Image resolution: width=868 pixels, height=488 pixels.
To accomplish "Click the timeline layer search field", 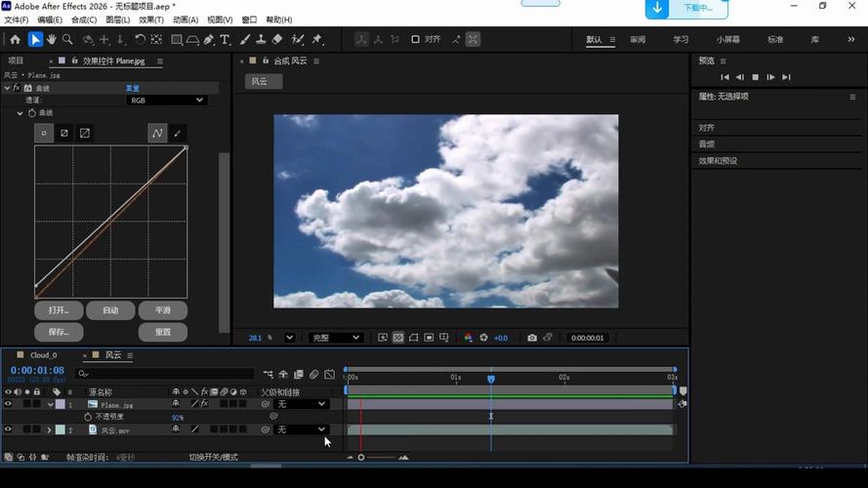I will click(x=164, y=374).
